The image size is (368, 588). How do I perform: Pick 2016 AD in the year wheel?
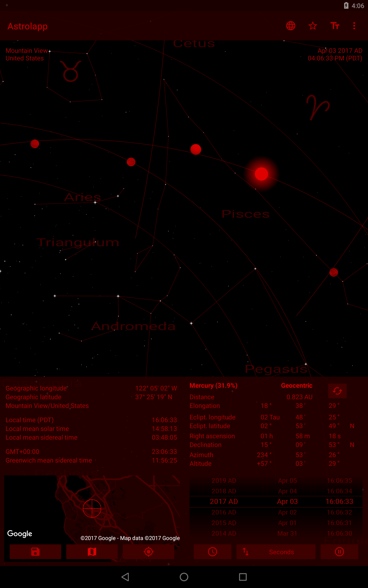[224, 512]
